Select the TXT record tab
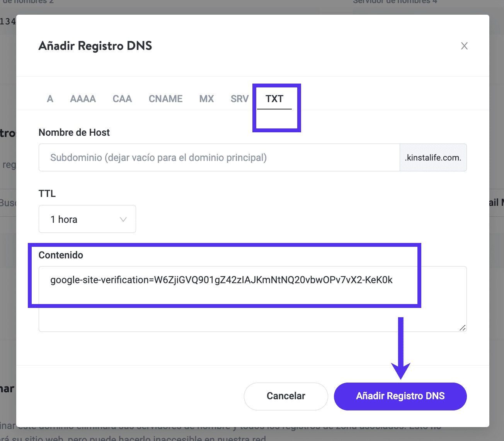 (x=274, y=99)
